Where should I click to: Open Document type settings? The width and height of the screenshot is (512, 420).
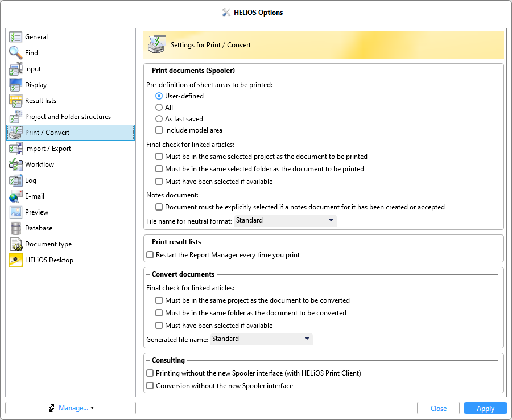pos(71,244)
